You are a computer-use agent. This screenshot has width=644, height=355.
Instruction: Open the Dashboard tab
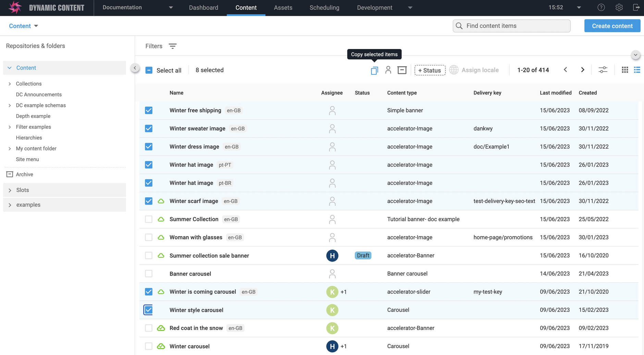(x=203, y=8)
